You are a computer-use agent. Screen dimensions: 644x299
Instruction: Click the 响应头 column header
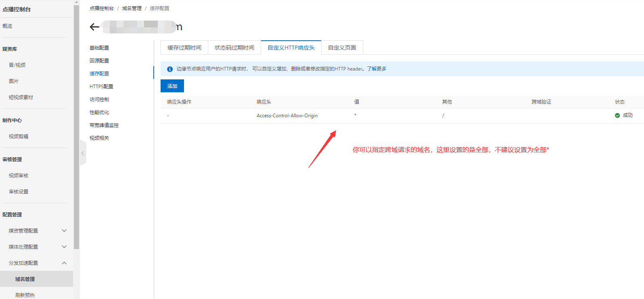(x=264, y=102)
